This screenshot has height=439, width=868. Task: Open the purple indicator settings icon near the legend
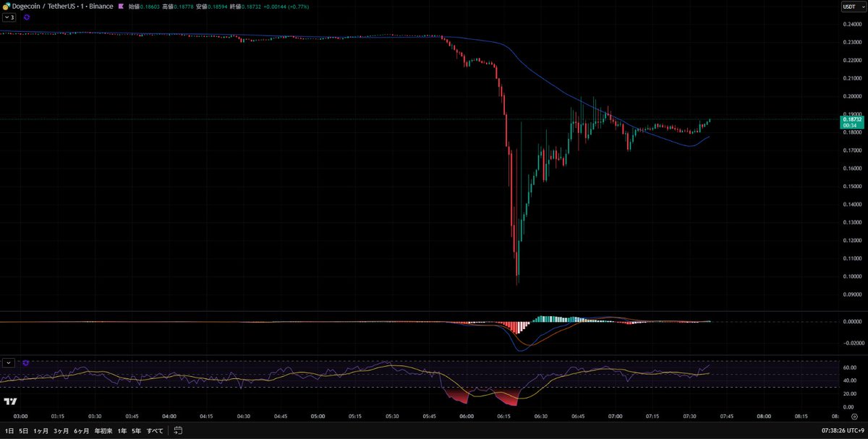tap(27, 17)
